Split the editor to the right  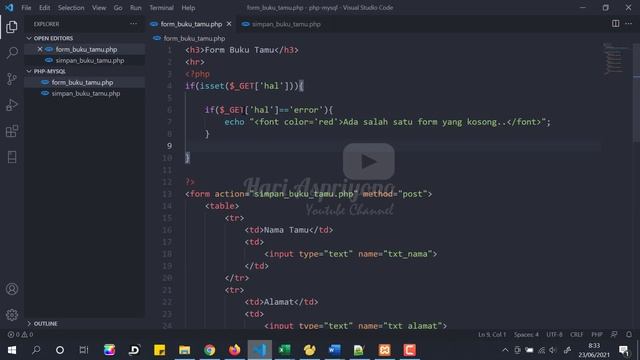pos(616,24)
